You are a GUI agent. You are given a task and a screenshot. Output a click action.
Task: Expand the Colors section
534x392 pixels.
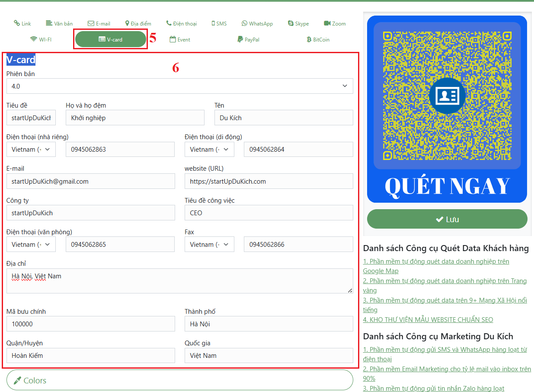click(180, 380)
